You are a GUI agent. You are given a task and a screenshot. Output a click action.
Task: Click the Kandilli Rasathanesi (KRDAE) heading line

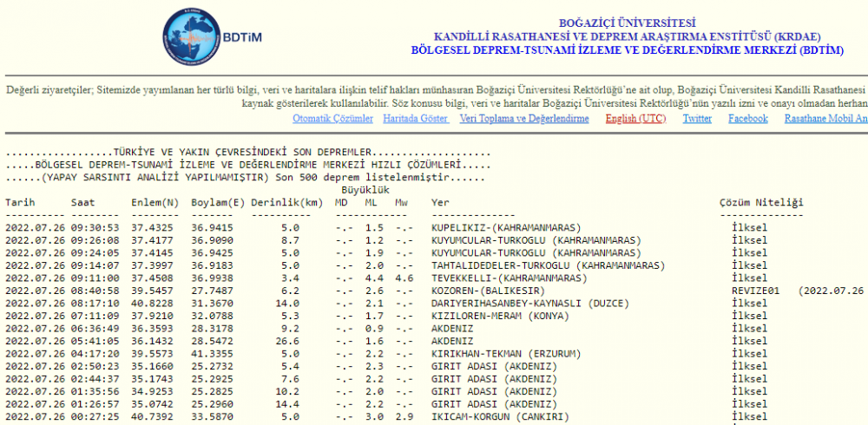627,36
